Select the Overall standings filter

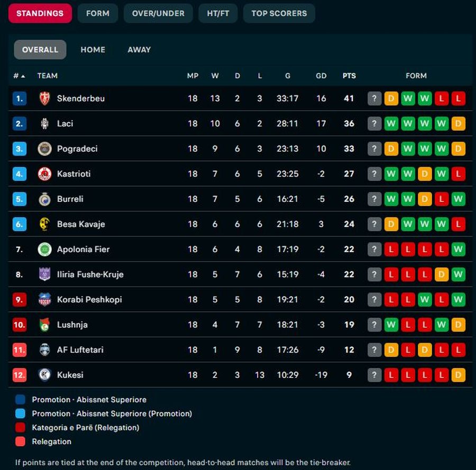[40, 50]
